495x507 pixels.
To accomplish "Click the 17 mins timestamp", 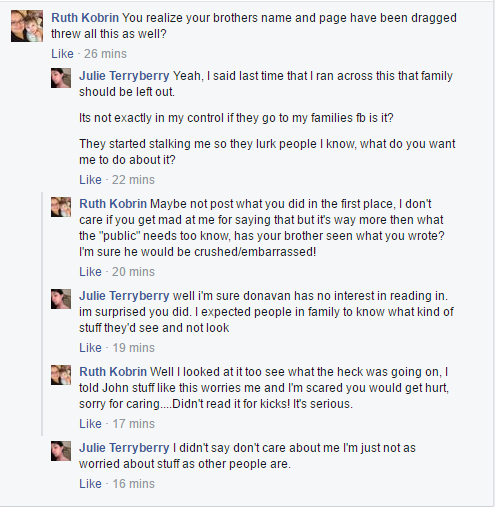I will (133, 424).
